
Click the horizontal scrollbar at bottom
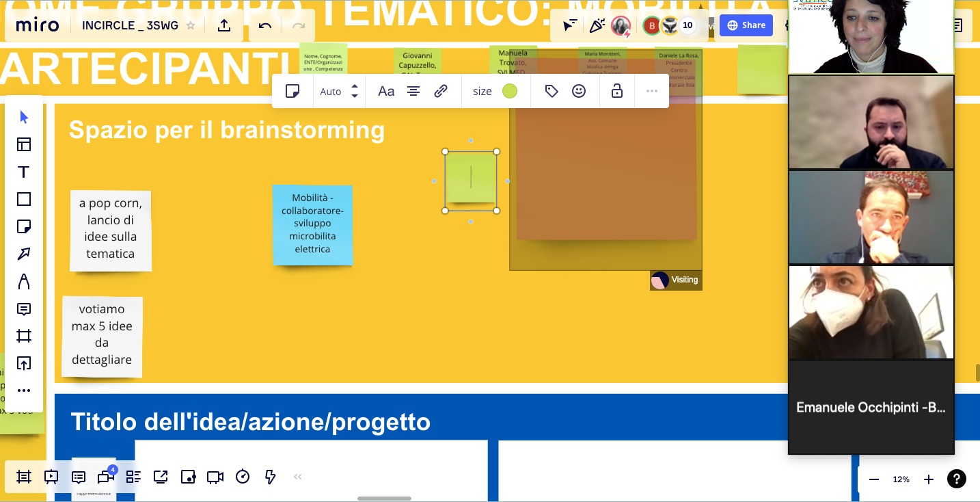coord(384,498)
